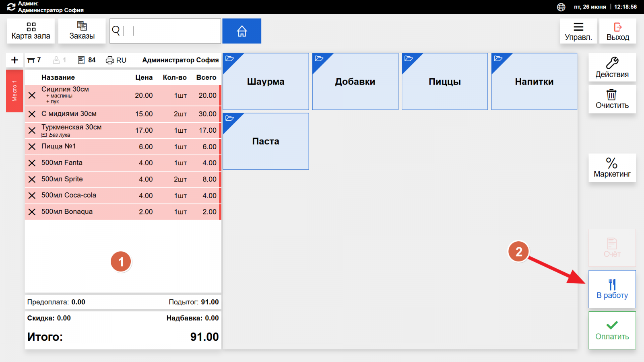Screen dimensions: 644x362
Task: Click the date пт, 26 июня
Action: pos(590,7)
